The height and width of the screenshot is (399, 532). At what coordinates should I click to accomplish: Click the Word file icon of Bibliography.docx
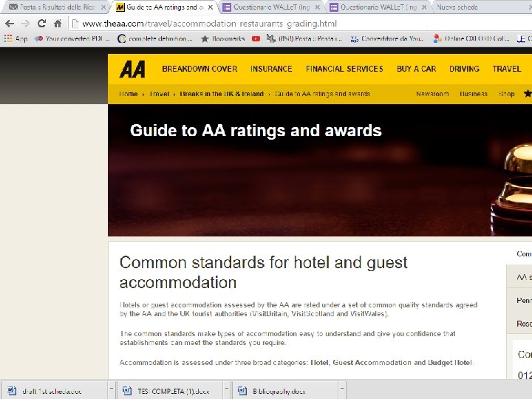[242, 391]
